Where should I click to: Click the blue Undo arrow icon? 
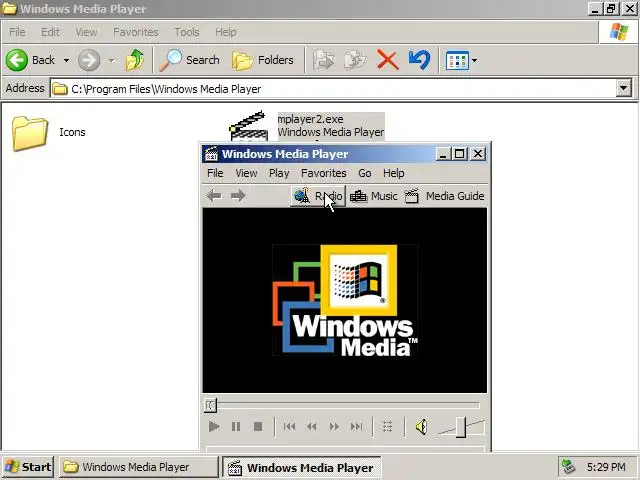click(x=419, y=60)
